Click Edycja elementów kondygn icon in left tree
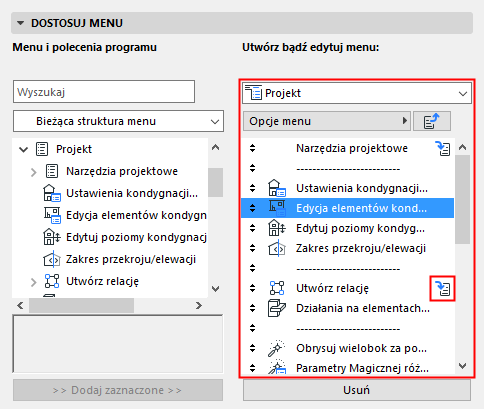Screen dimensions: 484x409 52,215
